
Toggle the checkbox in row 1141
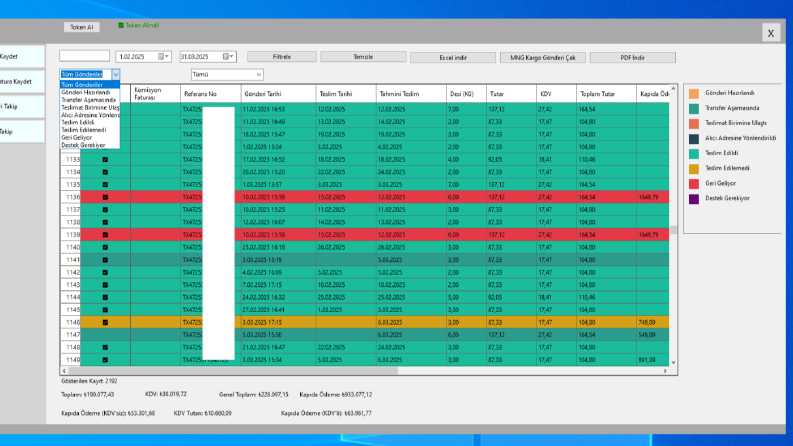click(105, 260)
